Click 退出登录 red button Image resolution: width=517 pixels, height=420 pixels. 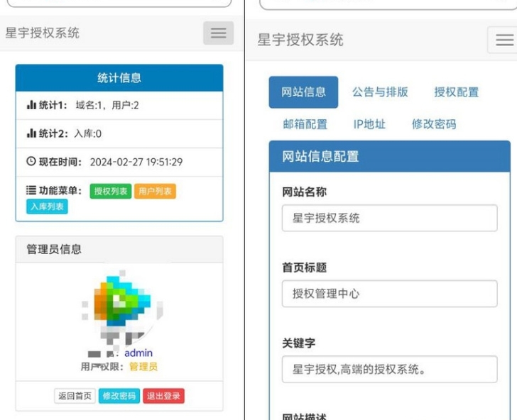[163, 396]
